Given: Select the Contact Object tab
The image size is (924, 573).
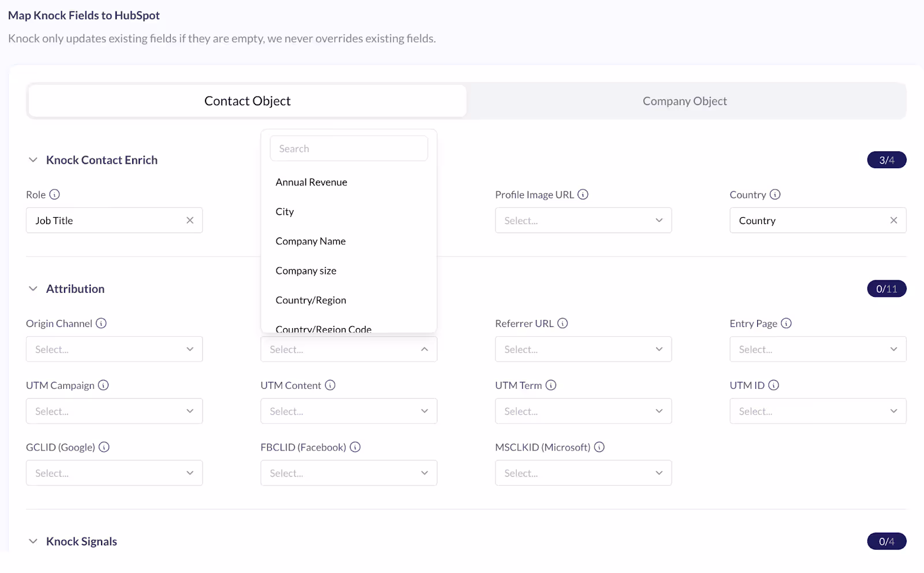Looking at the screenshot, I should click(x=247, y=101).
